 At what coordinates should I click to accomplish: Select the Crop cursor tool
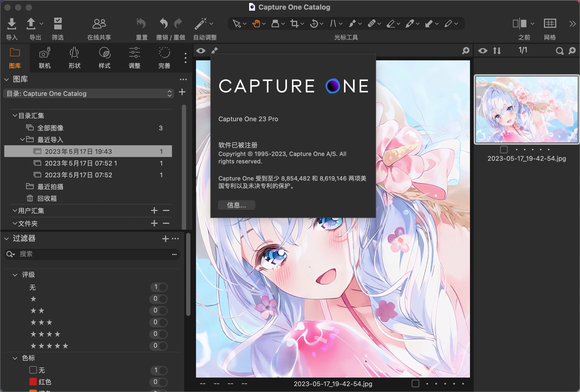[x=294, y=23]
